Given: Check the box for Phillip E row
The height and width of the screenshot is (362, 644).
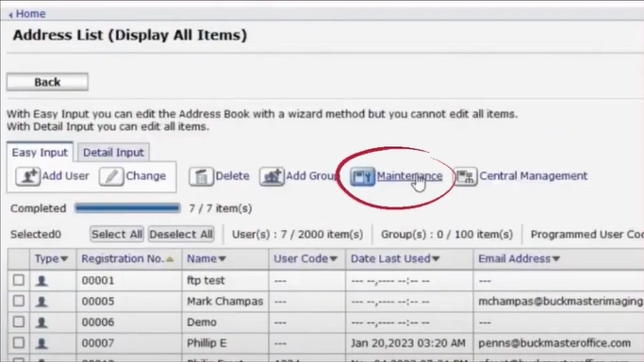Looking at the screenshot, I should coord(19,342).
